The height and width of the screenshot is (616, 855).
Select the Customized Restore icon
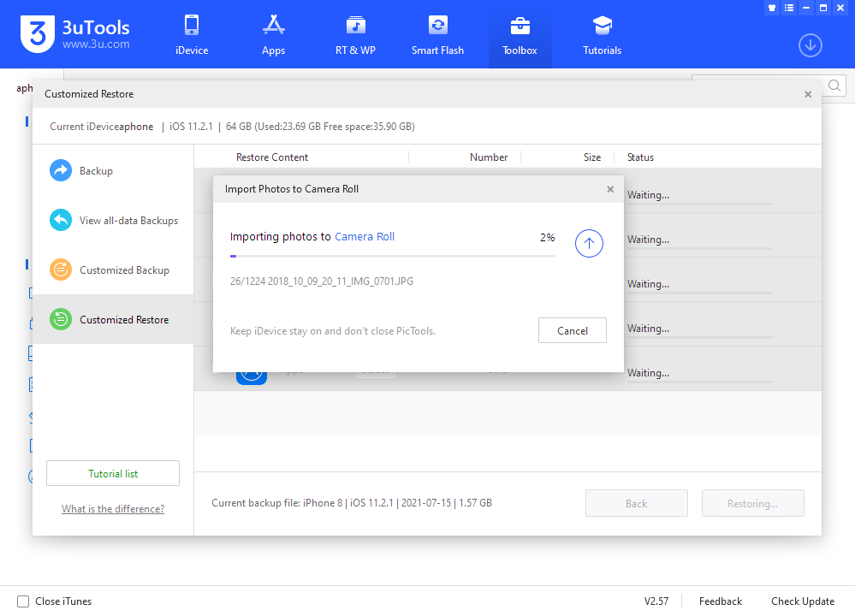coord(60,319)
